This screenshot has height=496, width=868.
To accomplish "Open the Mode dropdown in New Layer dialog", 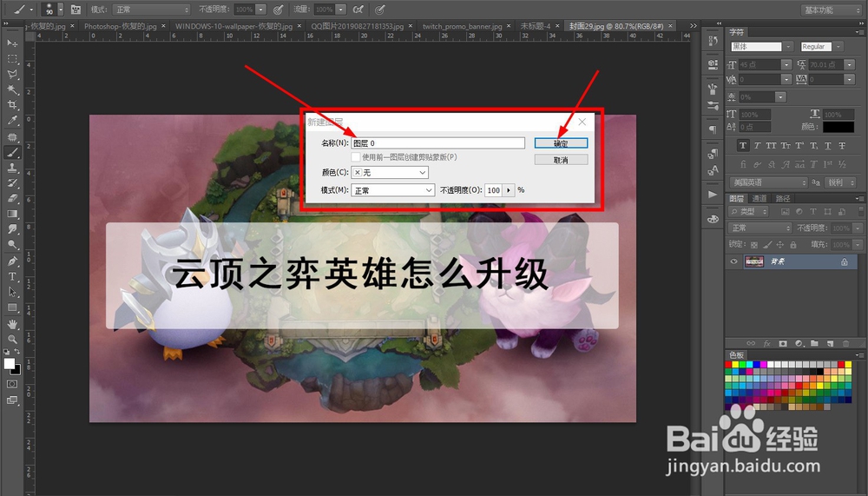I will point(393,190).
